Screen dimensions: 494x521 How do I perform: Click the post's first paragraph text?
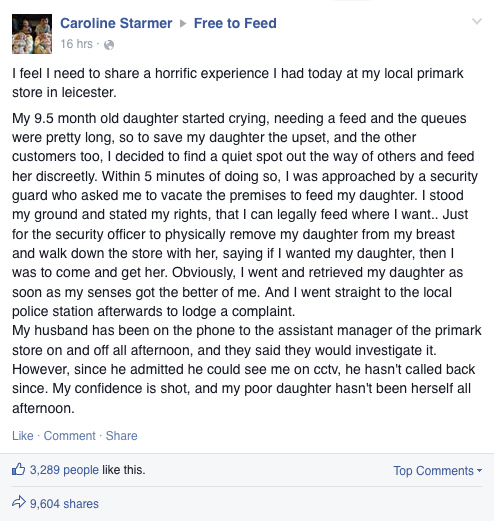pyautogui.click(x=238, y=83)
